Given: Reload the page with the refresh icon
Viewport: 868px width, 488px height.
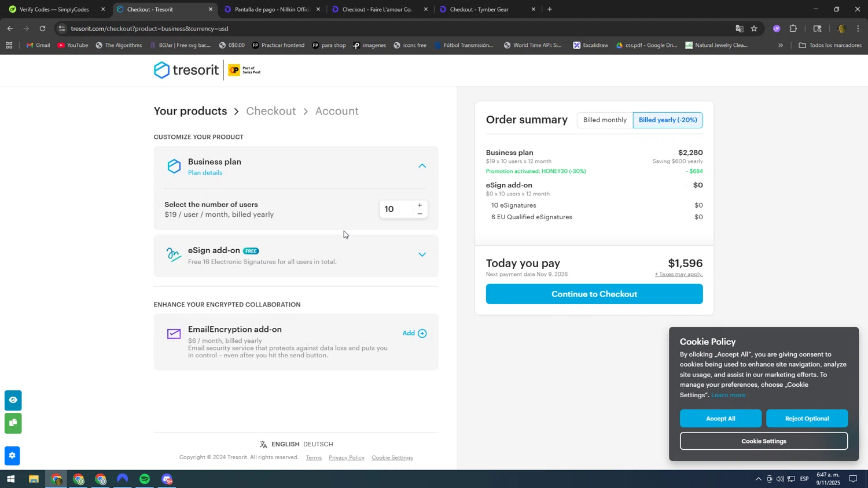Looking at the screenshot, I should point(42,28).
